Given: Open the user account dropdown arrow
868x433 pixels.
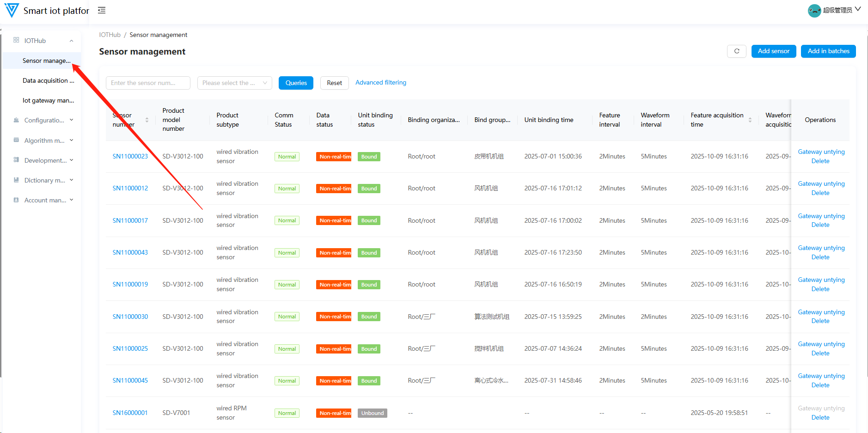Looking at the screenshot, I should [858, 9].
